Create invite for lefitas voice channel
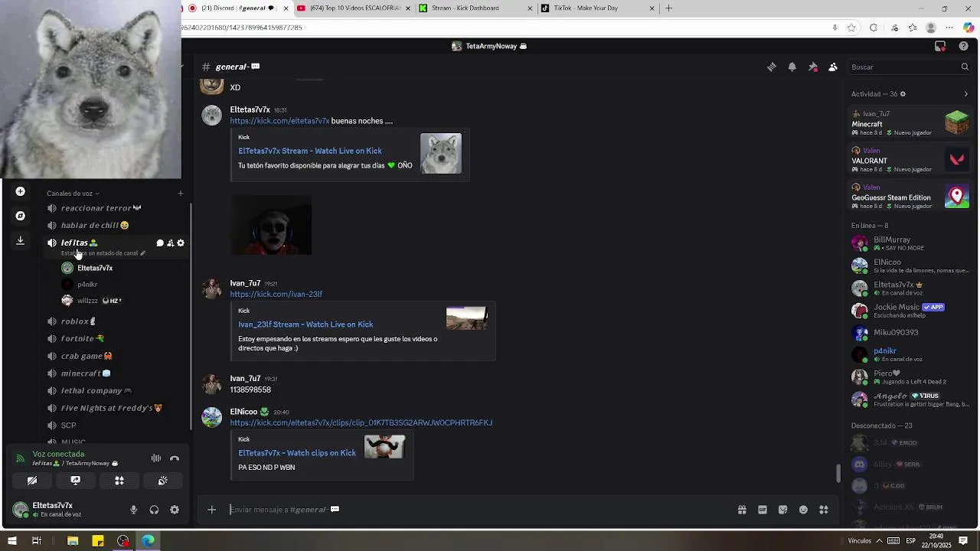The width and height of the screenshot is (980, 551). pos(170,243)
